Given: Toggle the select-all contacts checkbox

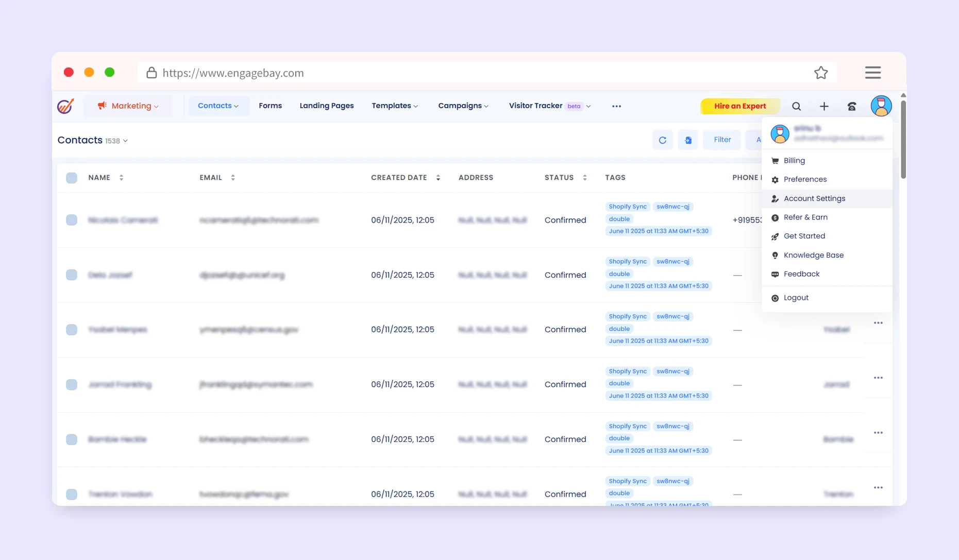Looking at the screenshot, I should 72,178.
